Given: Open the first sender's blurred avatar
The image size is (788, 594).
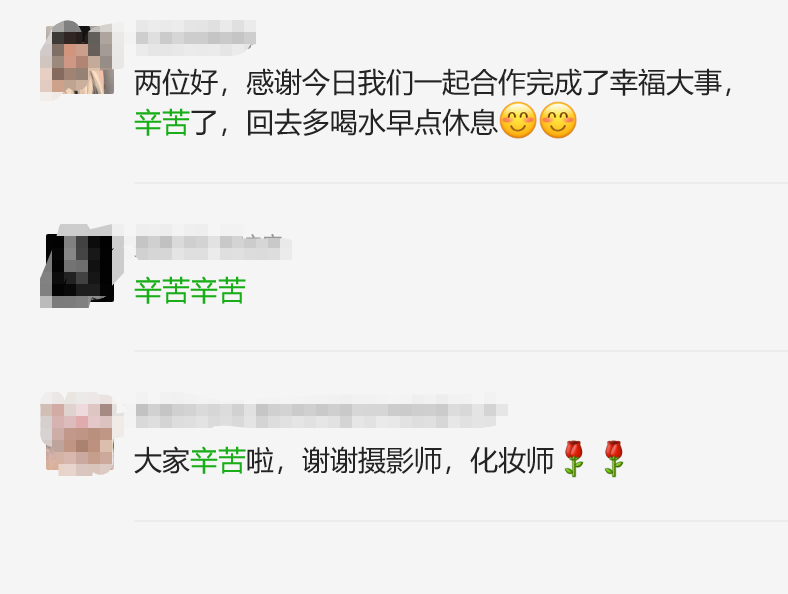Looking at the screenshot, I should pyautogui.click(x=77, y=60).
